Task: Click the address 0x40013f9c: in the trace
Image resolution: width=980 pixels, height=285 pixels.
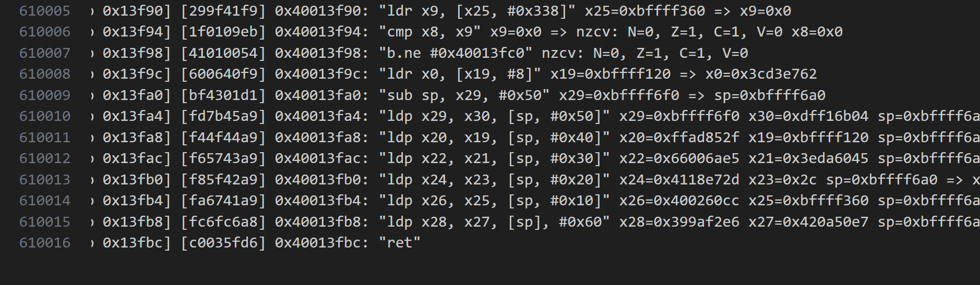Action: (322, 75)
